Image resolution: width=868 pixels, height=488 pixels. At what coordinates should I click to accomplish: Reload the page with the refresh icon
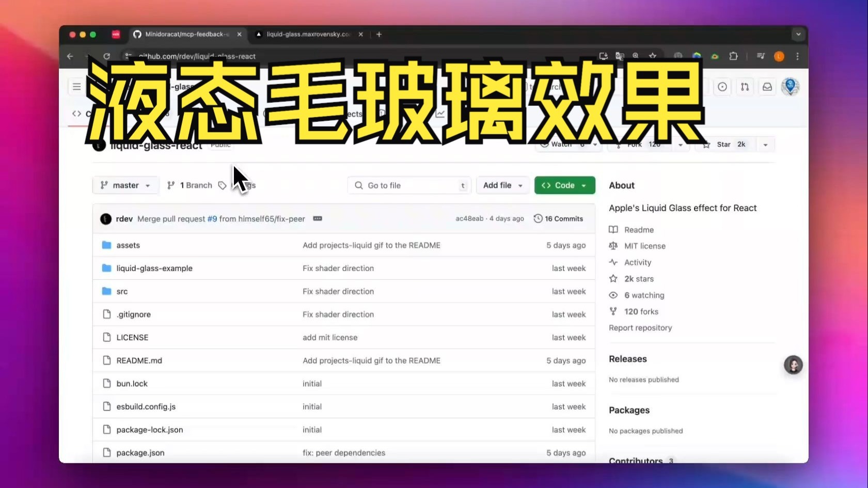pyautogui.click(x=106, y=56)
